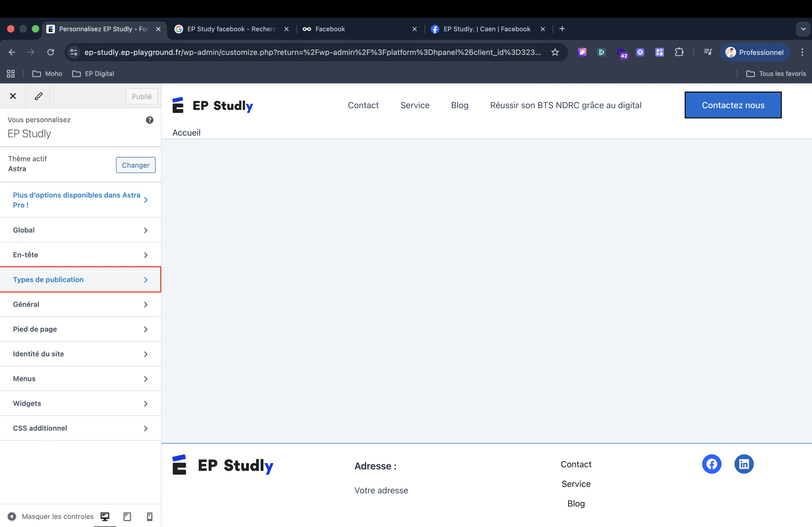Reload the page in browser
The image size is (812, 527).
(x=51, y=52)
